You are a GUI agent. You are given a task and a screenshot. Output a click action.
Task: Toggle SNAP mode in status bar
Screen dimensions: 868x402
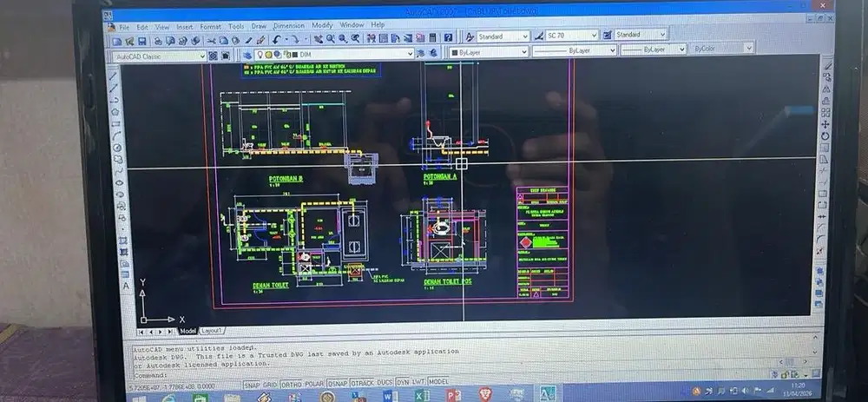tap(252, 383)
